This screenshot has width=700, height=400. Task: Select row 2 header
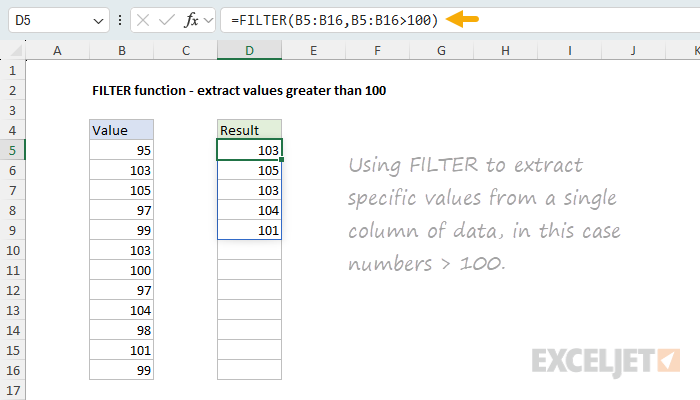[12, 91]
